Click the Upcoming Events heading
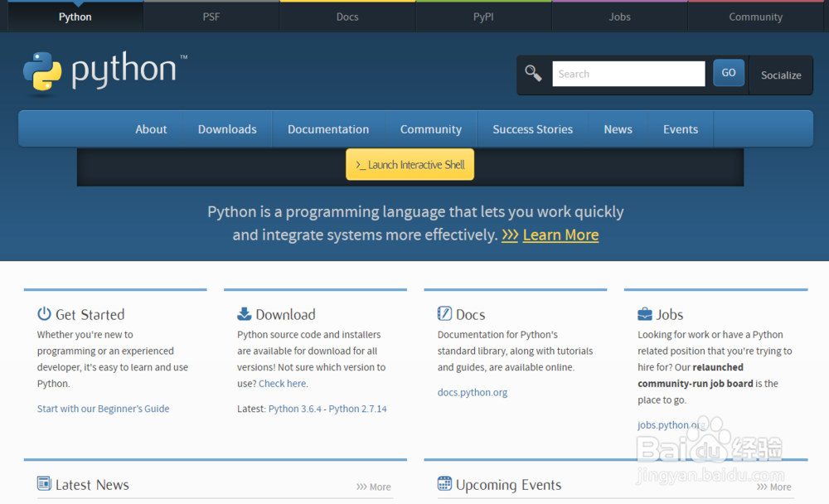This screenshot has width=829, height=504. pyautogui.click(x=509, y=485)
